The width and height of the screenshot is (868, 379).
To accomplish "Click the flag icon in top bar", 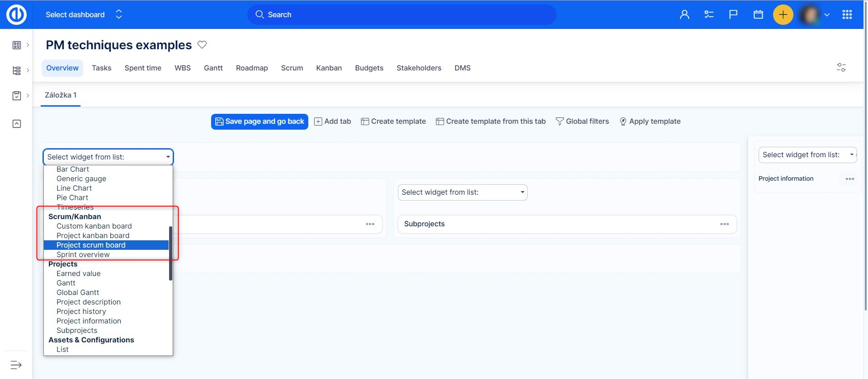I will tap(733, 14).
